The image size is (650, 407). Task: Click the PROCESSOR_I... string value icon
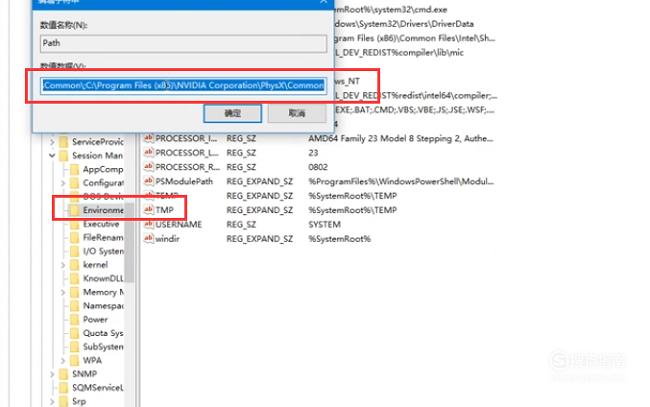coord(148,138)
